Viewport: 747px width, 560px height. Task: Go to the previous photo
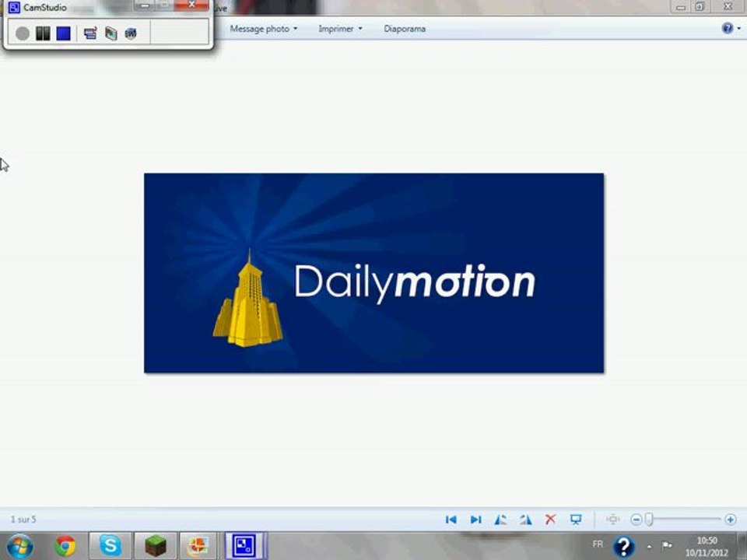click(x=451, y=520)
